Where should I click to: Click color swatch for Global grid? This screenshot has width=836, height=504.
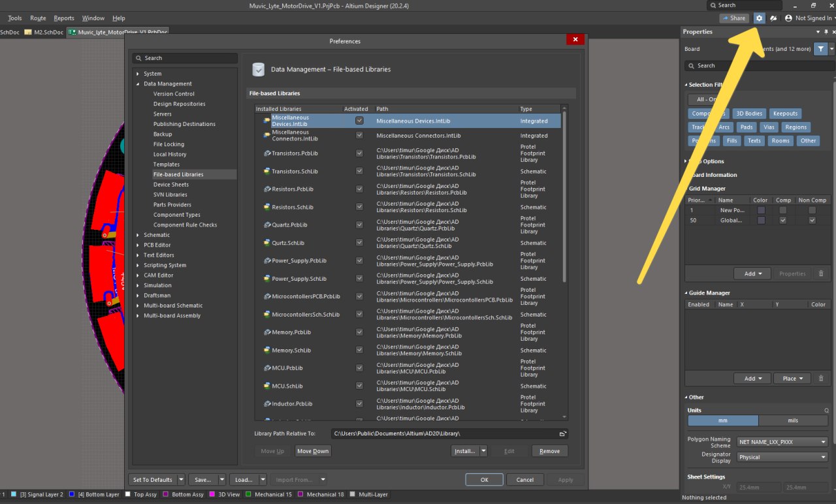coord(761,221)
